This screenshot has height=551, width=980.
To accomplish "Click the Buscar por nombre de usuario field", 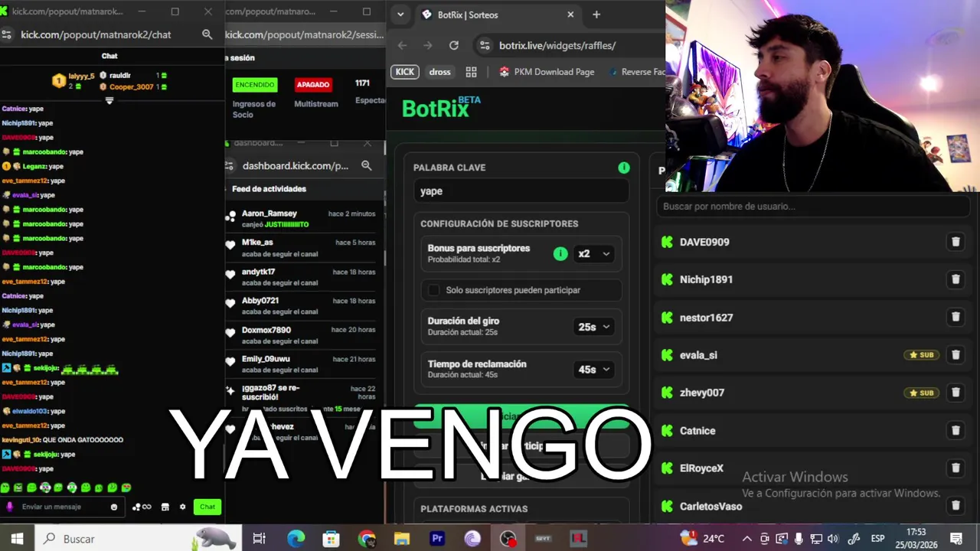I will [x=812, y=206].
